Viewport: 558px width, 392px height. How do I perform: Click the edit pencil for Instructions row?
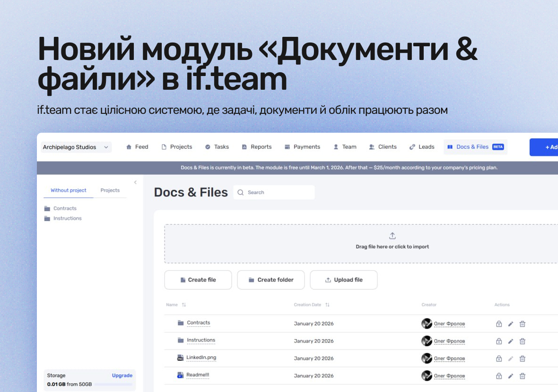click(511, 341)
